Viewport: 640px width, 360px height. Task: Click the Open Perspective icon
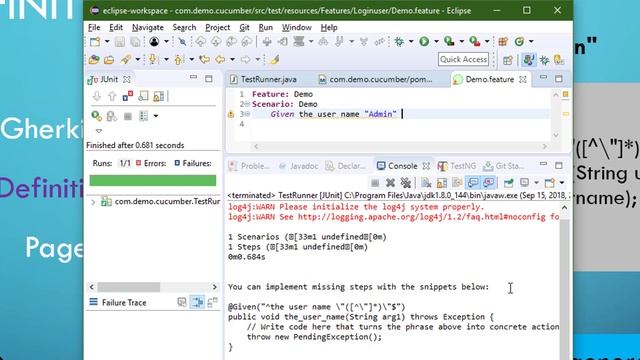tap(507, 60)
